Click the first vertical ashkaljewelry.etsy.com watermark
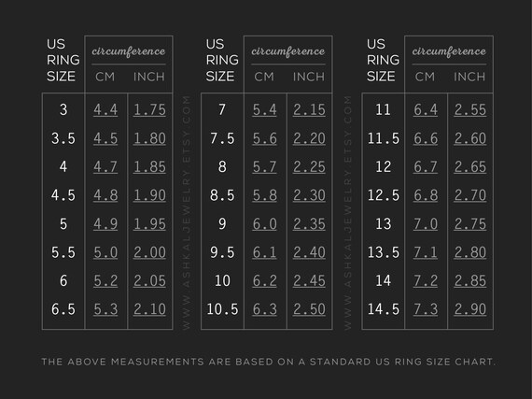Screen dimensions: 532x399 click(187, 212)
